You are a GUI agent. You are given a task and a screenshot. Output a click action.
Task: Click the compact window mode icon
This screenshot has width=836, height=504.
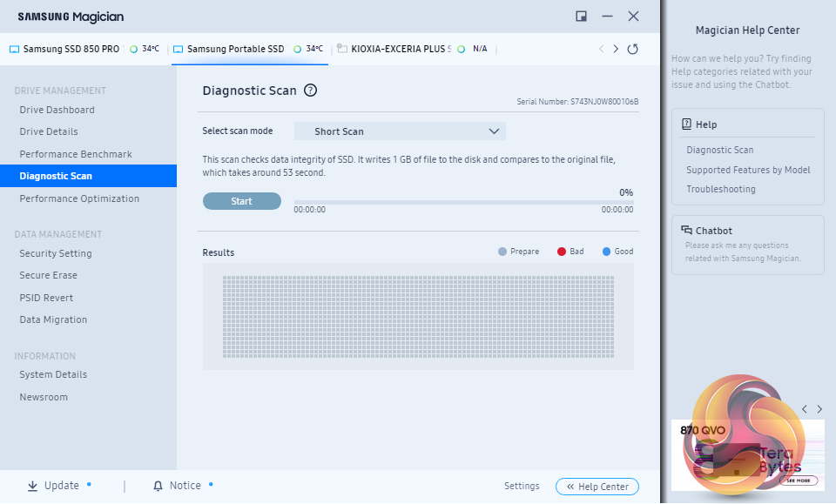(581, 16)
